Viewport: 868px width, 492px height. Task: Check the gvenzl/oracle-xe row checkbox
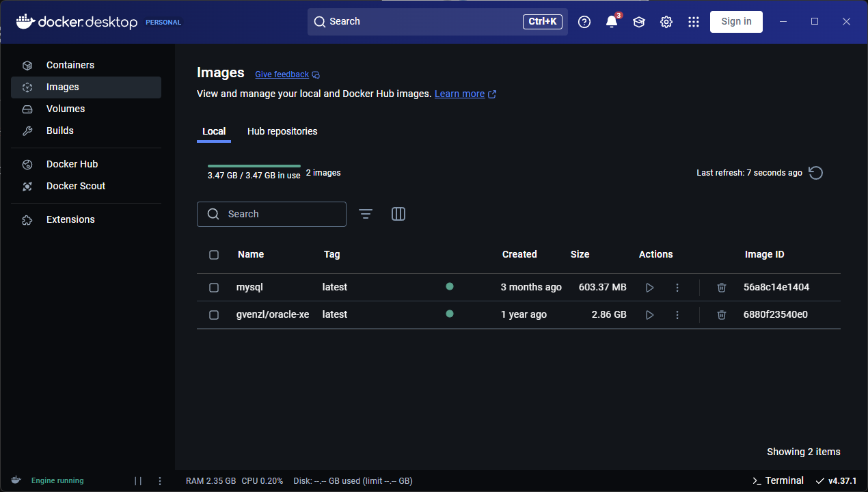tap(214, 314)
